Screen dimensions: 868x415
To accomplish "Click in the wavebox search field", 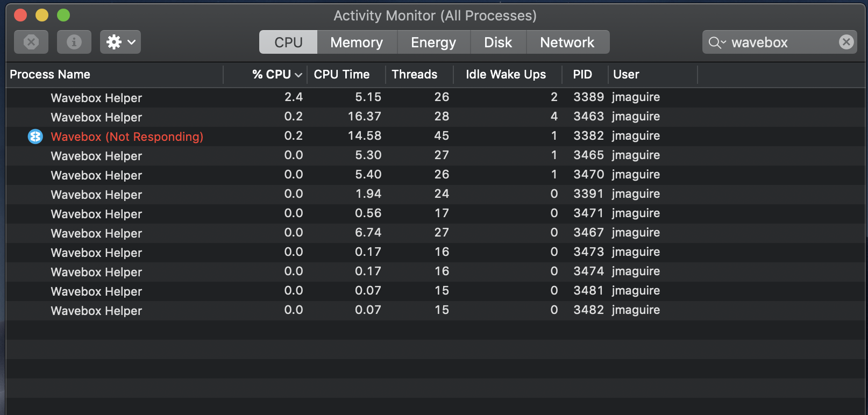I will (x=780, y=42).
